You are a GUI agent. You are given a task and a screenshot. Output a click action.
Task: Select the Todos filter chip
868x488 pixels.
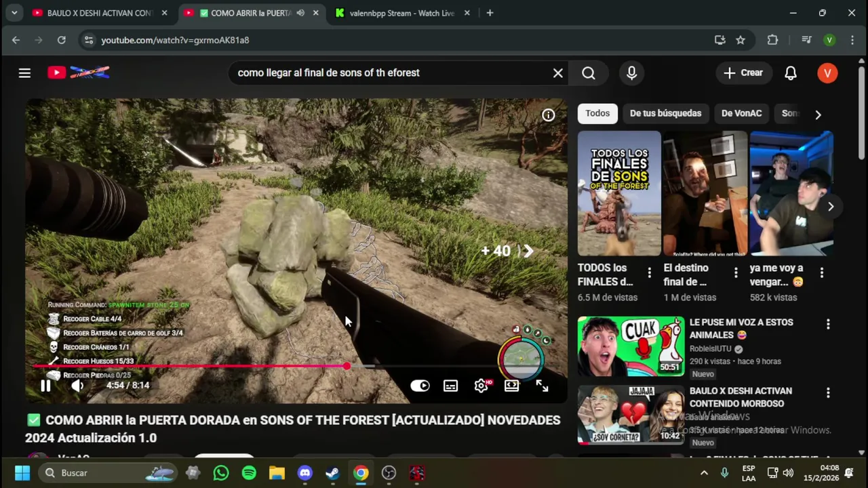tap(597, 113)
